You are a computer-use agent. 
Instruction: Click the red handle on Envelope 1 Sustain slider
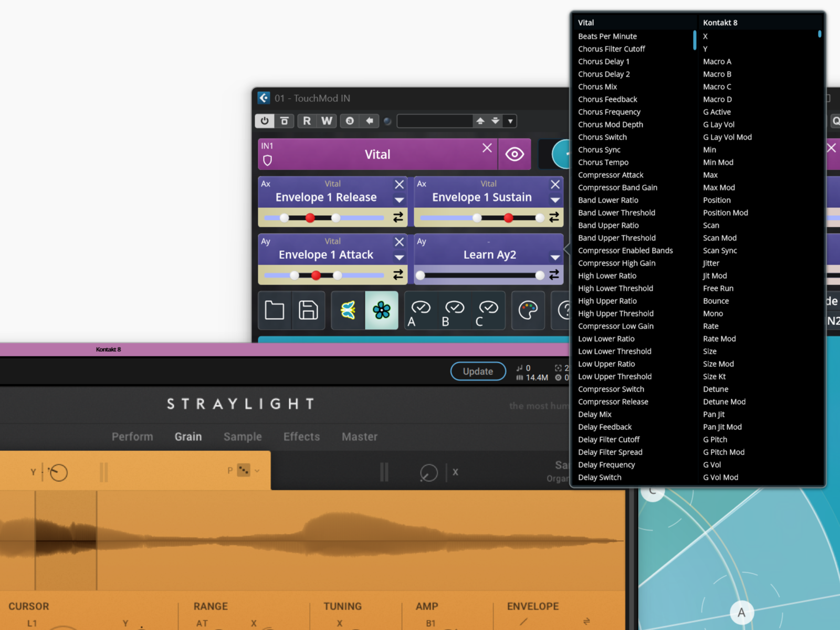tap(508, 217)
